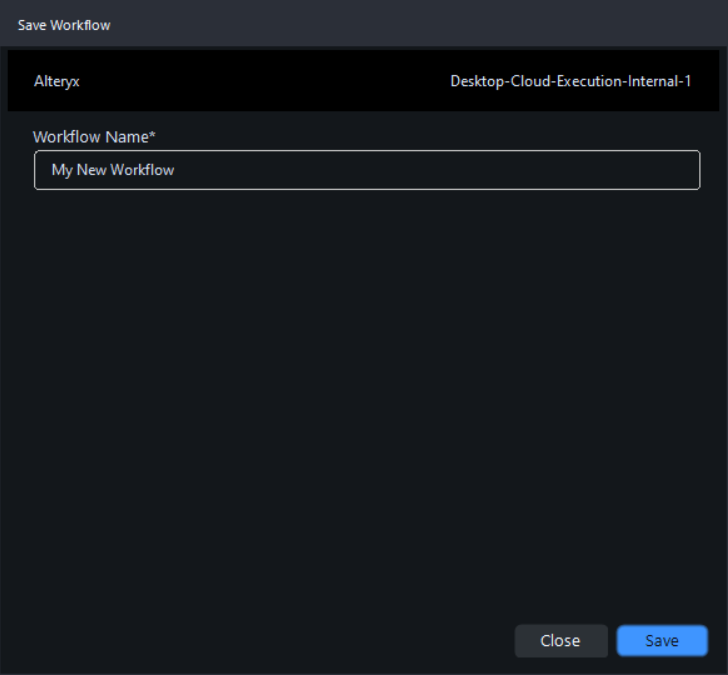The height and width of the screenshot is (675, 728).
Task: Click the empty space left of the Close button
Action: 300,641
